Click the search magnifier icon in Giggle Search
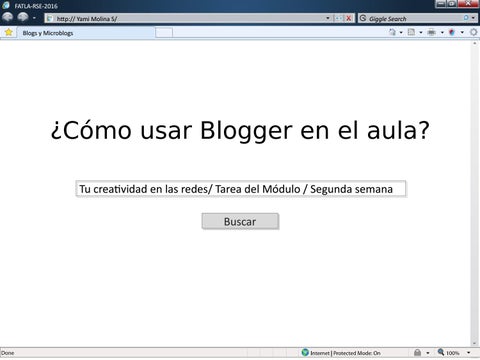The width and height of the screenshot is (480, 360). point(466,18)
